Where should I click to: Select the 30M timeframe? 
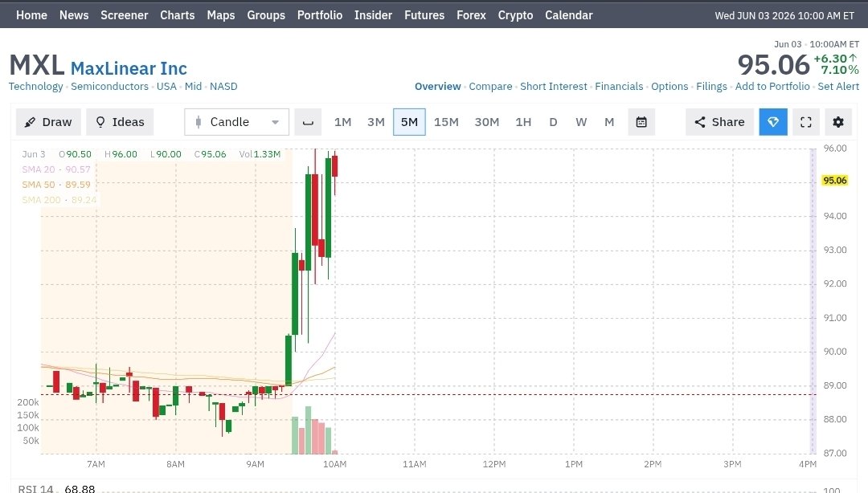tap(486, 122)
